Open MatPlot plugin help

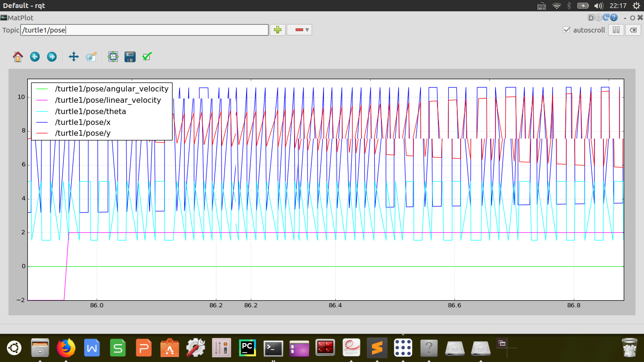(614, 18)
